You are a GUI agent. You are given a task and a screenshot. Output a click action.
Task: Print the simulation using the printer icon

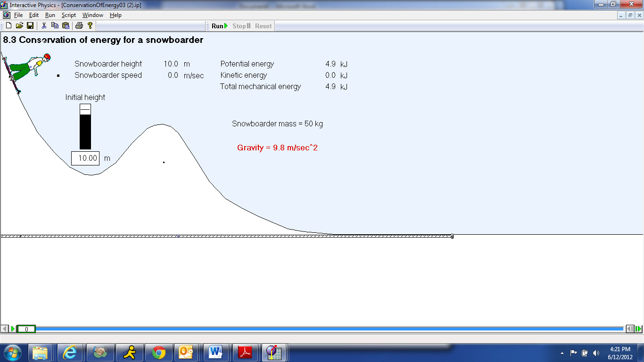click(79, 26)
